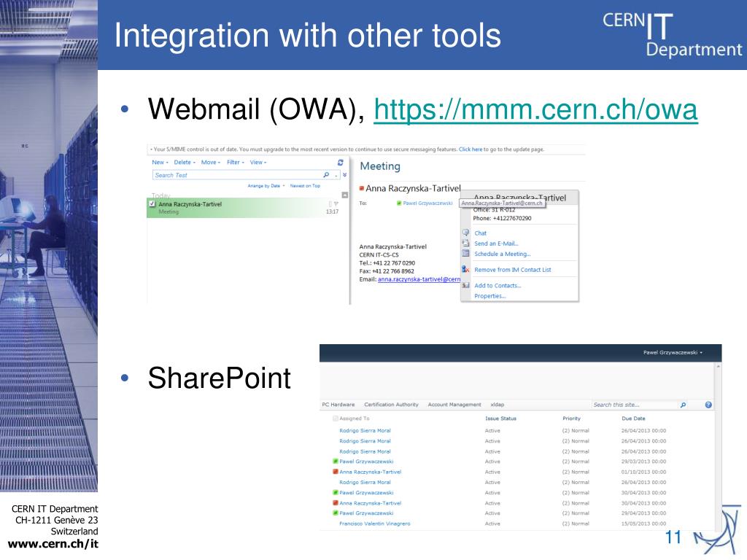This screenshot has width=747, height=560.
Task: Select Send an E-Mail from contact card menu
Action: tap(496, 244)
